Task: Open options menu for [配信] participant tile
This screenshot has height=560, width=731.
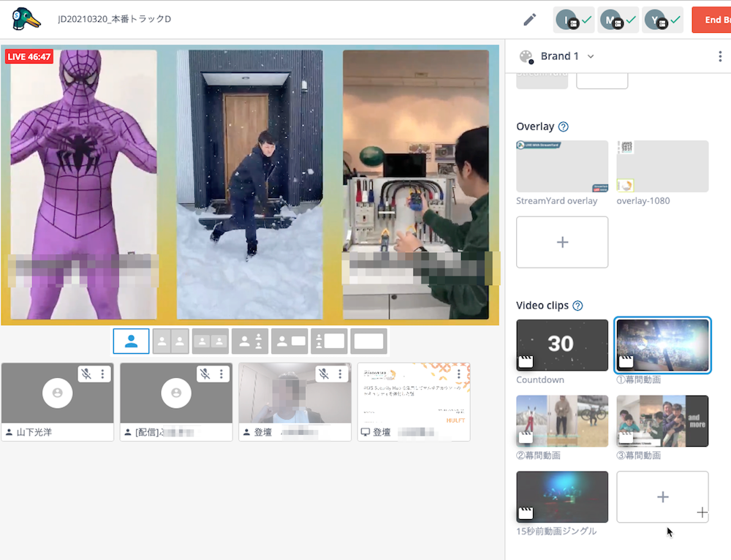Action: (221, 374)
